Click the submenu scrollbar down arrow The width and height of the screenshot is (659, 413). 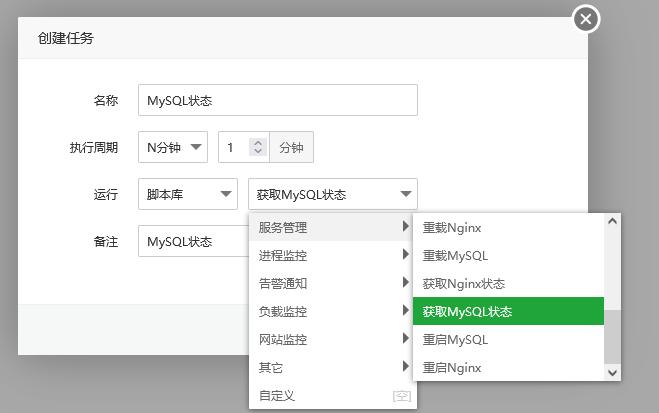click(613, 372)
